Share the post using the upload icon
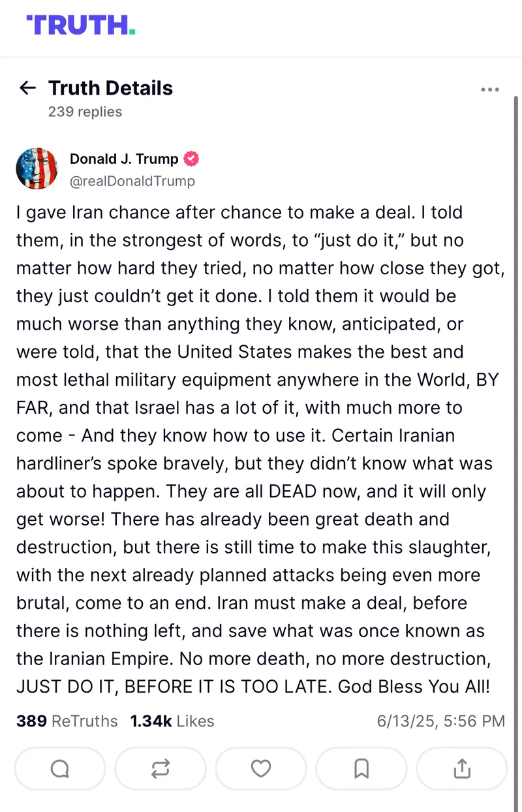The height and width of the screenshot is (812, 522). [461, 769]
